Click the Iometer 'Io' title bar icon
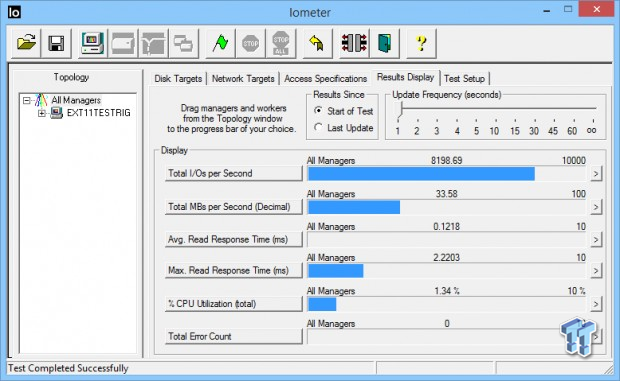 [x=14, y=12]
